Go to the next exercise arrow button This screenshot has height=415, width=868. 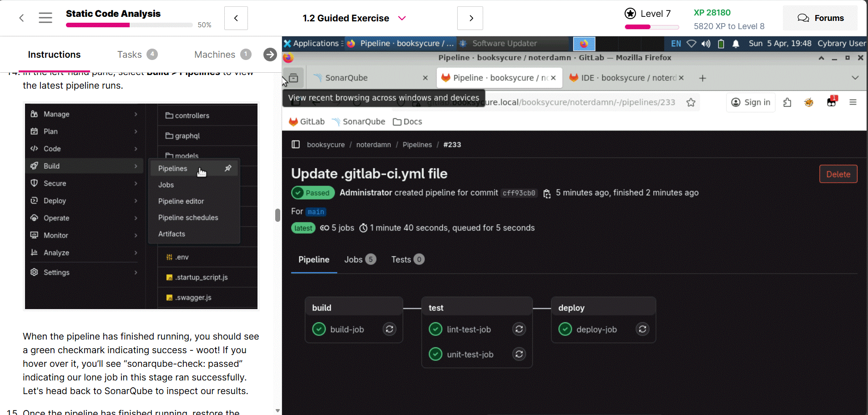point(470,18)
